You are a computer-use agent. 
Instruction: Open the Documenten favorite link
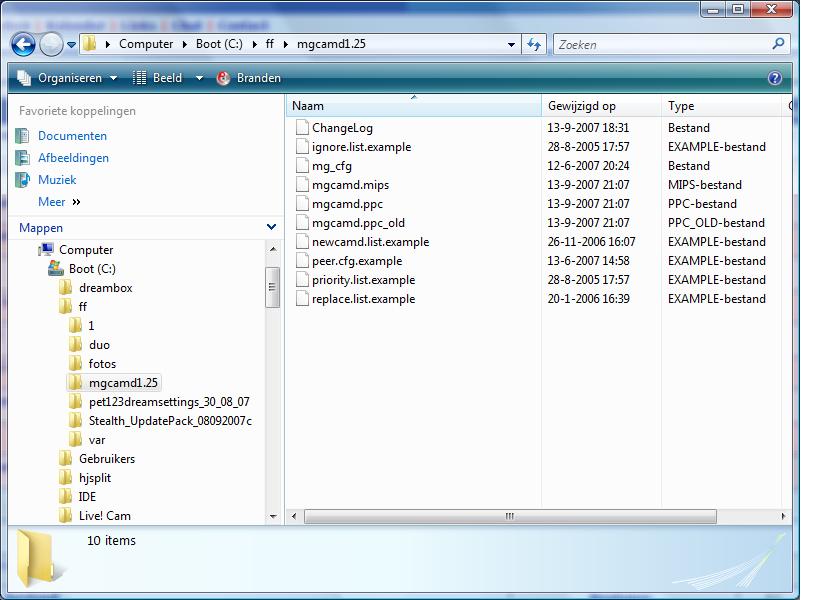[72, 136]
